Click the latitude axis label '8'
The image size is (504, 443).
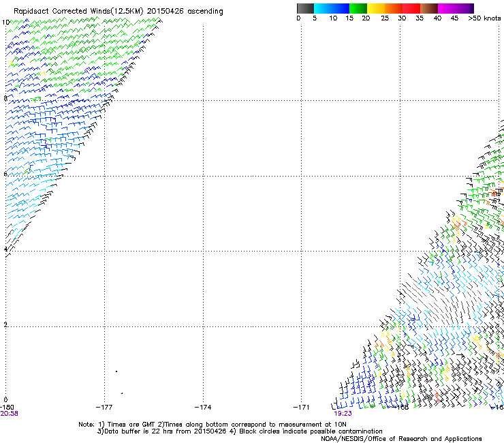click(5, 98)
